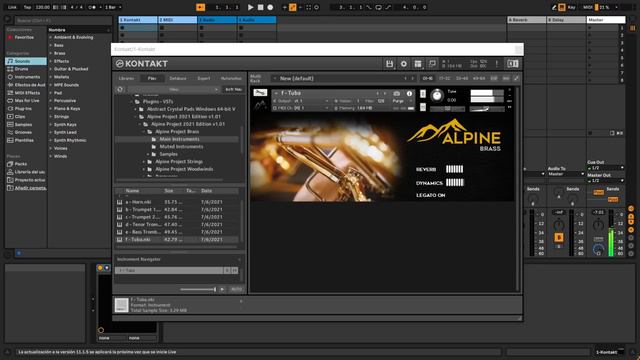Expand Alpine Project Strings folder

pos(143,162)
